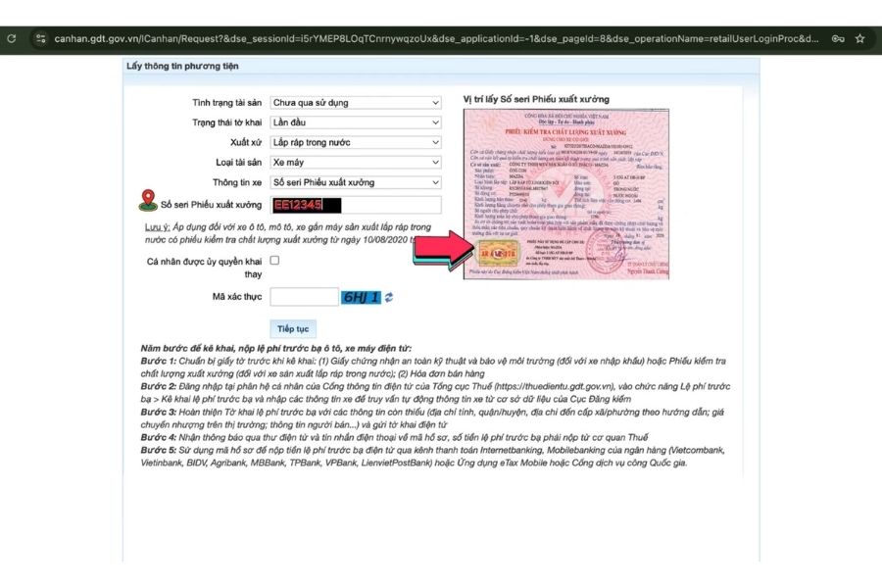Viewport: 882px width, 588px height.
Task: Tick the 'Cá nhân được ủy quyền khai thay' checkbox
Action: pyautogui.click(x=274, y=260)
